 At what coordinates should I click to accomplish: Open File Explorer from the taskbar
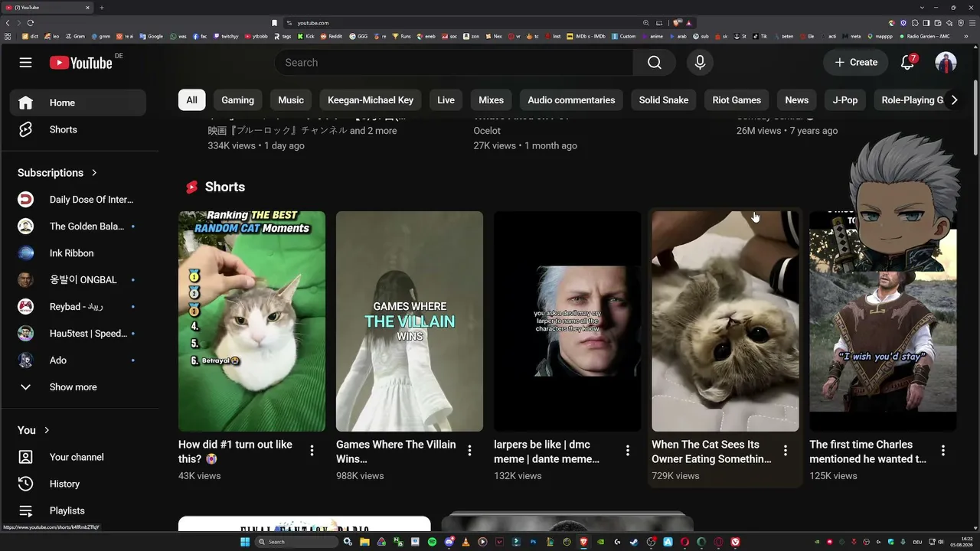(x=364, y=542)
